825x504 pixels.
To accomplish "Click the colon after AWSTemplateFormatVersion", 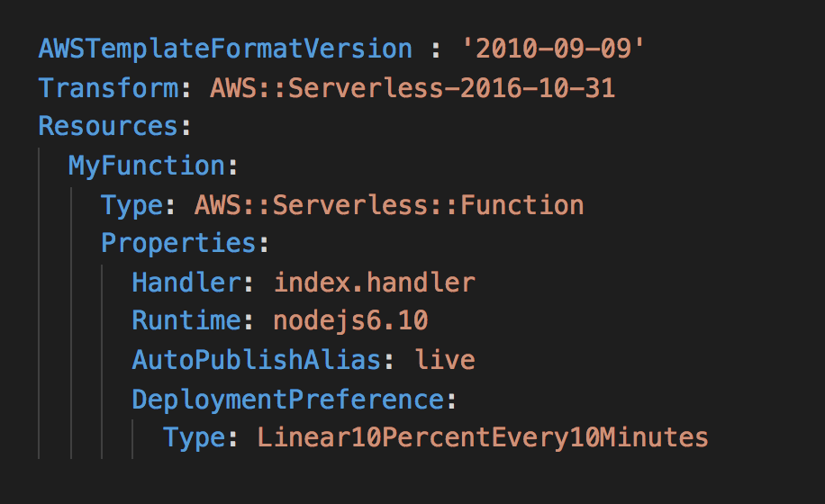I will [x=436, y=49].
